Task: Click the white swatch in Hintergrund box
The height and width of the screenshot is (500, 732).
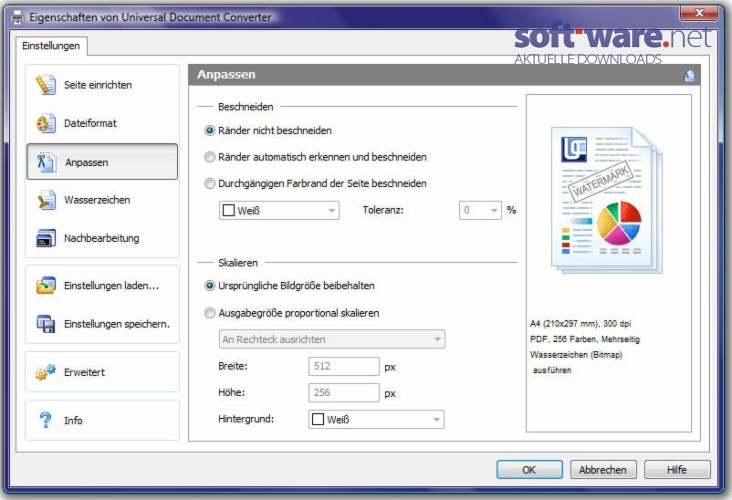Action: [x=318, y=419]
